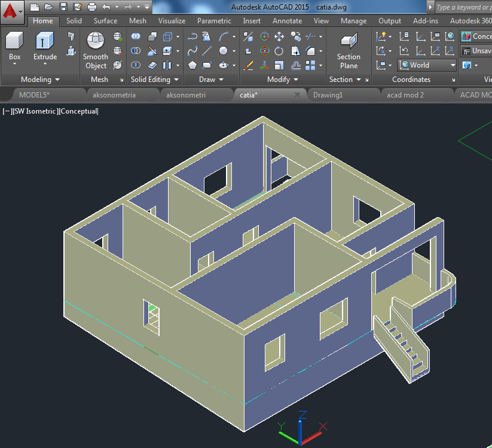Click Save As in Quick Access toolbar
The image size is (492, 448).
(x=78, y=7)
